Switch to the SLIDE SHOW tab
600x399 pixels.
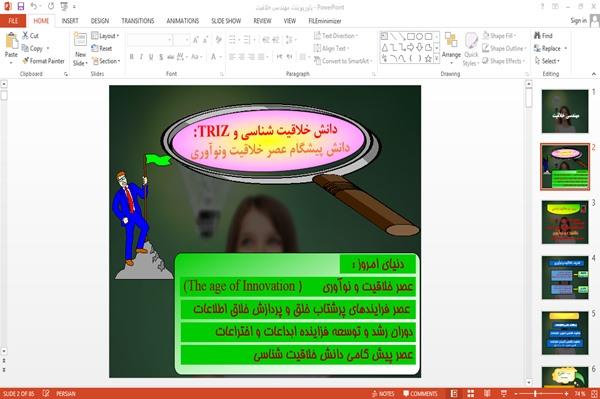pyautogui.click(x=226, y=21)
